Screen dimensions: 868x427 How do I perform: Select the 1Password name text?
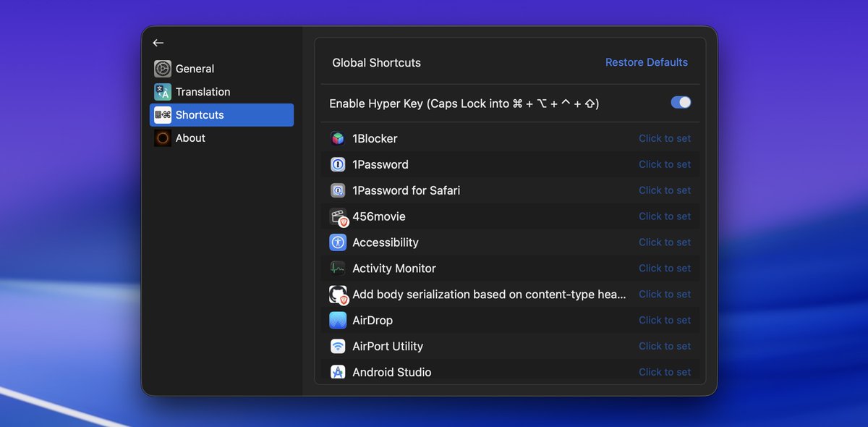point(380,164)
